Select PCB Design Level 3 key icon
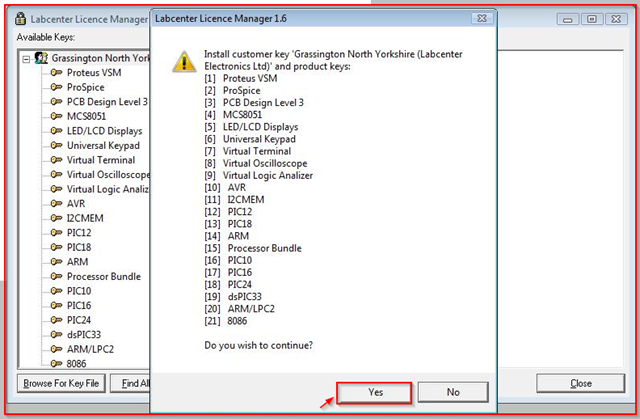This screenshot has height=419, width=640. tap(56, 102)
